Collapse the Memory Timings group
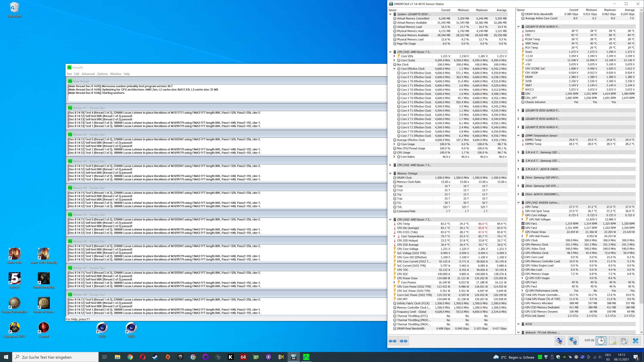The height and width of the screenshot is (362, 644). click(390, 173)
